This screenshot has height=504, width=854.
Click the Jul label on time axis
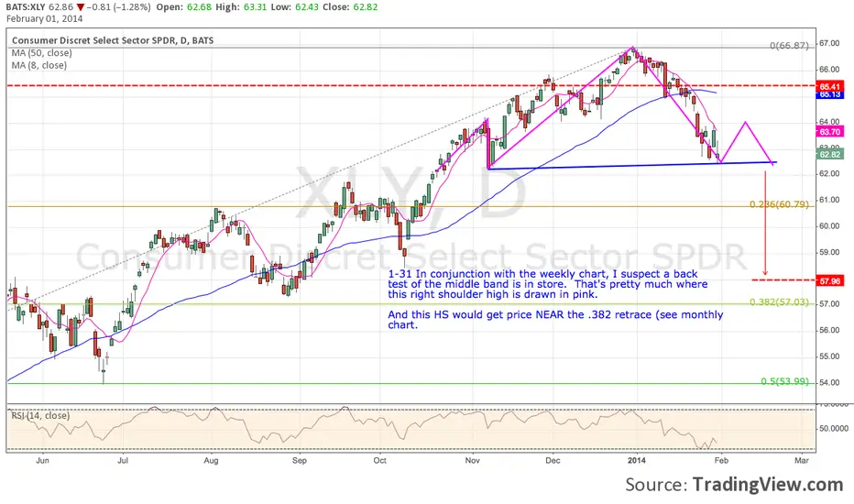click(123, 460)
